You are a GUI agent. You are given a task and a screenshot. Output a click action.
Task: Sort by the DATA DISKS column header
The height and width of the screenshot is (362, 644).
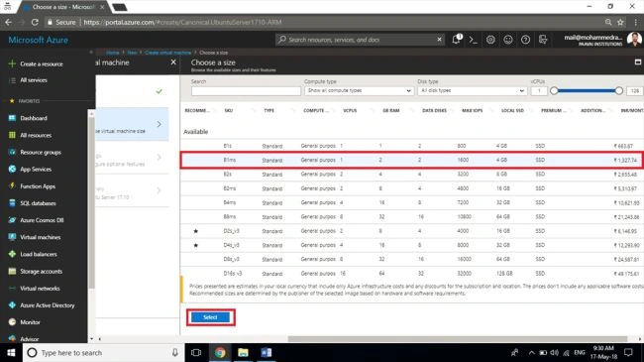click(434, 111)
